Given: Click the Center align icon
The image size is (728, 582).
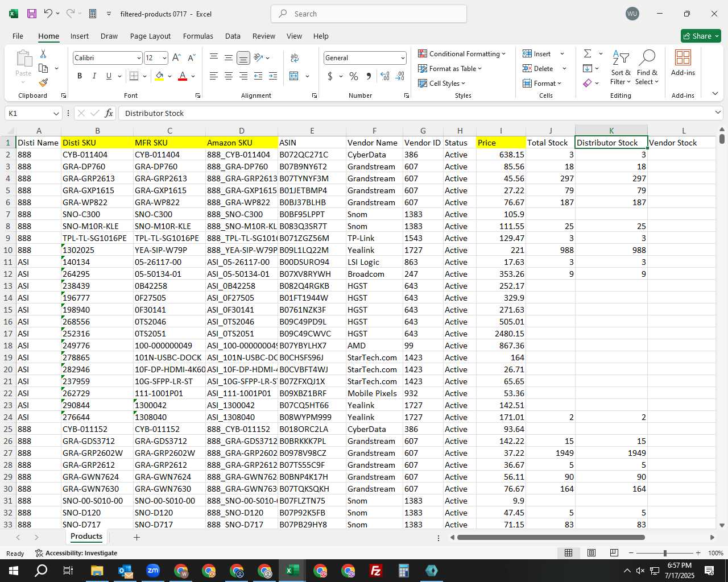Looking at the screenshot, I should 229,76.
